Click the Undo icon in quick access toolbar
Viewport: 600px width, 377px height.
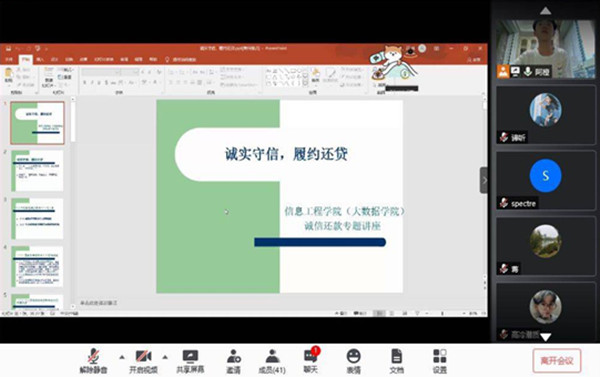(18, 49)
